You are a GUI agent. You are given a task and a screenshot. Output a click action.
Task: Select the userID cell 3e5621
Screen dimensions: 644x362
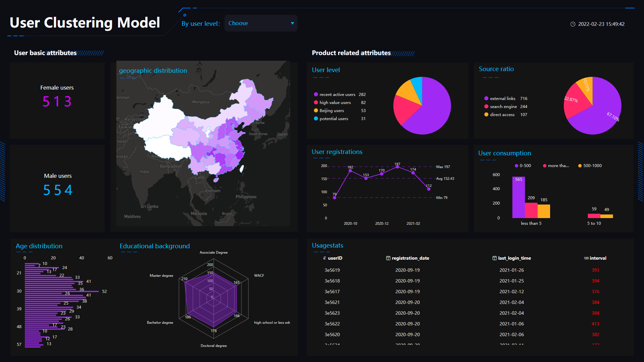332,302
